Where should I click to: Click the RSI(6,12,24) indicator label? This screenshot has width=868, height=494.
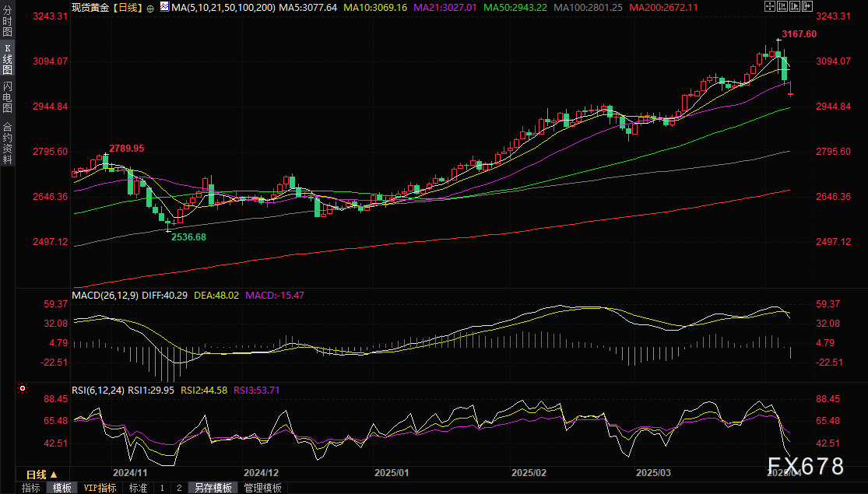[99, 390]
